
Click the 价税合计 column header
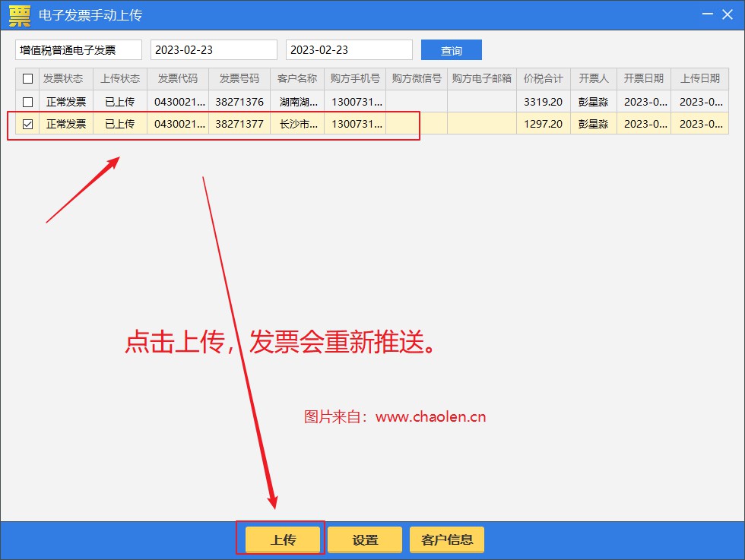point(544,78)
